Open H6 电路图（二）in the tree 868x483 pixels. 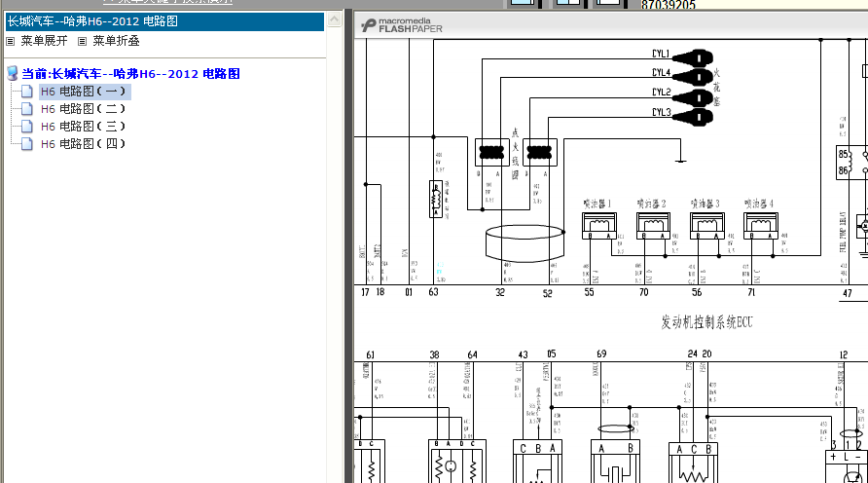(83, 108)
